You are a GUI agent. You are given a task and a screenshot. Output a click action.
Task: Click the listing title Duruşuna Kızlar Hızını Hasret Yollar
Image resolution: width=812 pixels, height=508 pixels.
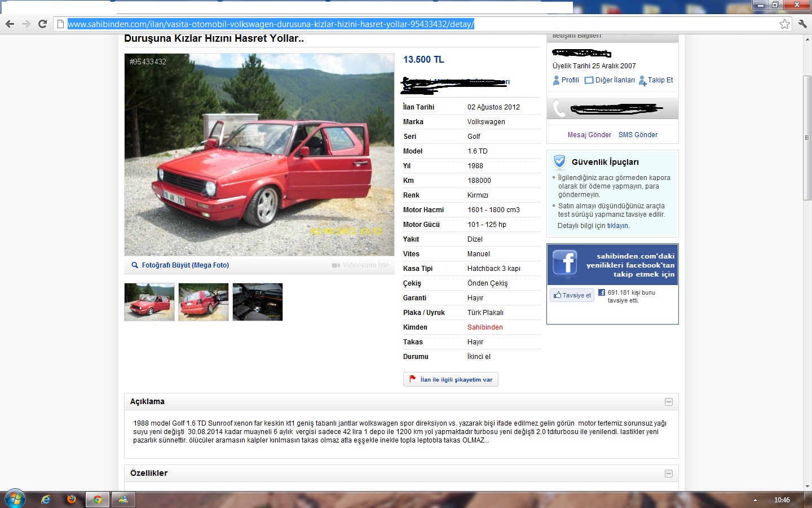[x=214, y=38]
